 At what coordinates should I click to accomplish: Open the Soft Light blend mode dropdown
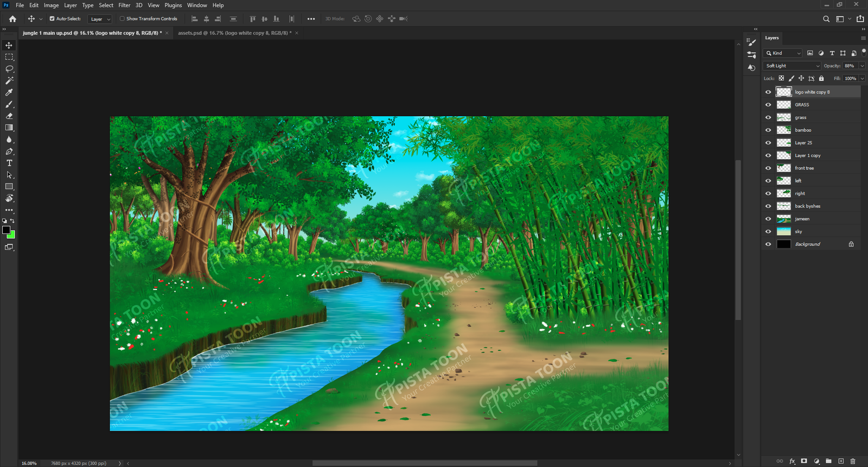click(x=792, y=66)
